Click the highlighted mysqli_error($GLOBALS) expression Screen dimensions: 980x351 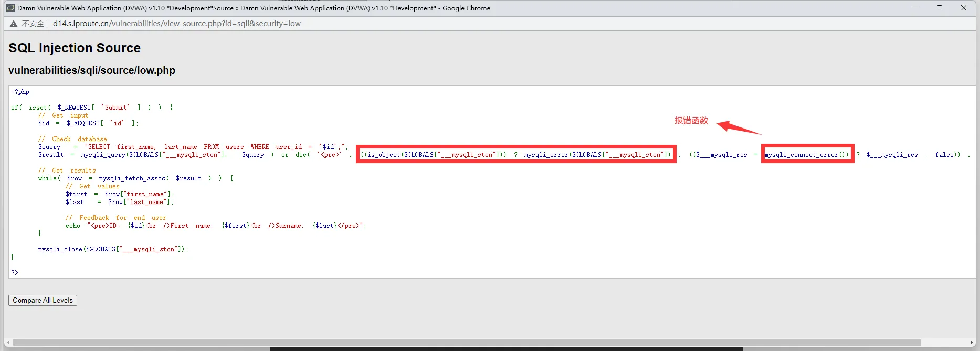597,155
